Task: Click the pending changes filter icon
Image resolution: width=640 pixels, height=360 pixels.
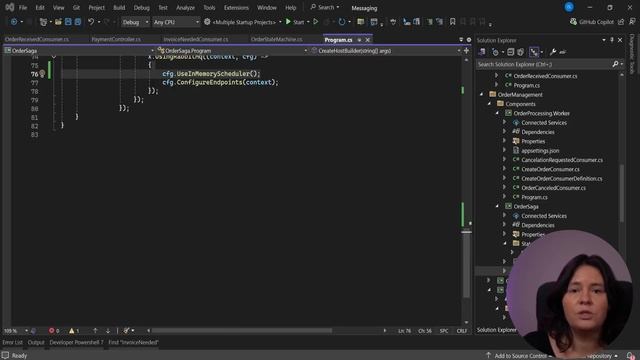Action: point(495,52)
